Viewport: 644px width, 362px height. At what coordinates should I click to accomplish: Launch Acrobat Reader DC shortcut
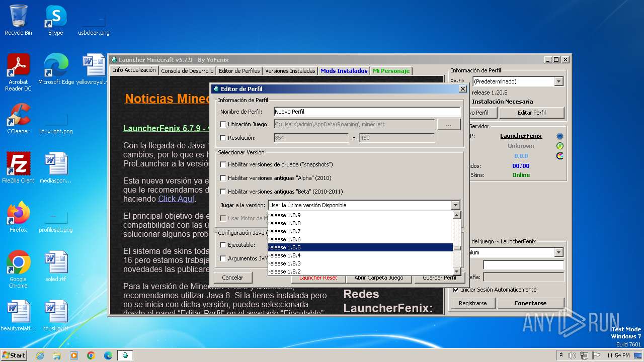click(x=18, y=72)
